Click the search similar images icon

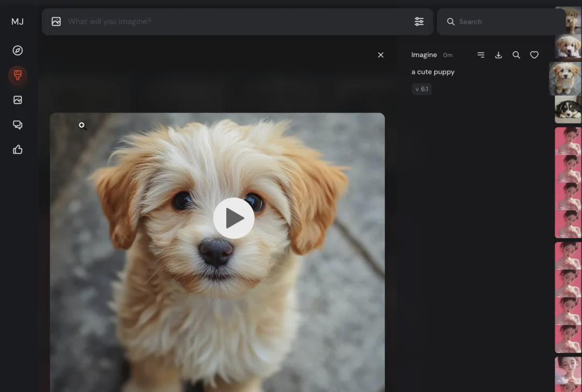(516, 55)
